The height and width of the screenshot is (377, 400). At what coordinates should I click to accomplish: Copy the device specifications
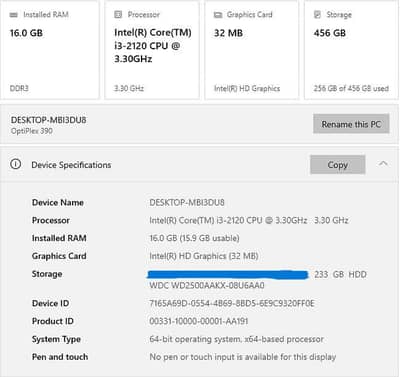(338, 165)
